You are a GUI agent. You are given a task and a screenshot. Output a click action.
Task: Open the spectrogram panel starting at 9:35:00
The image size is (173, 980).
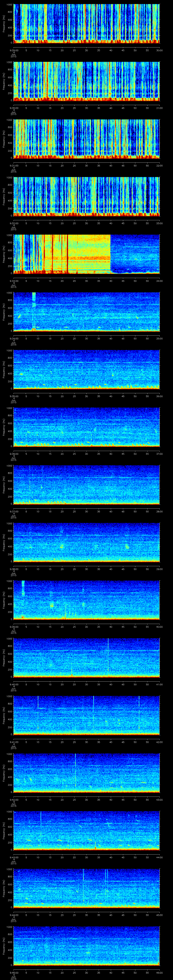coord(87,369)
